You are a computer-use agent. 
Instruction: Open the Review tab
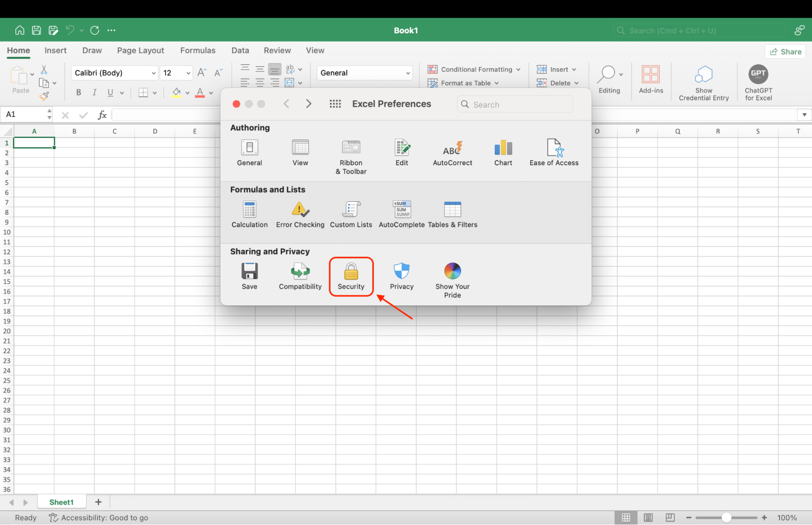click(277, 50)
